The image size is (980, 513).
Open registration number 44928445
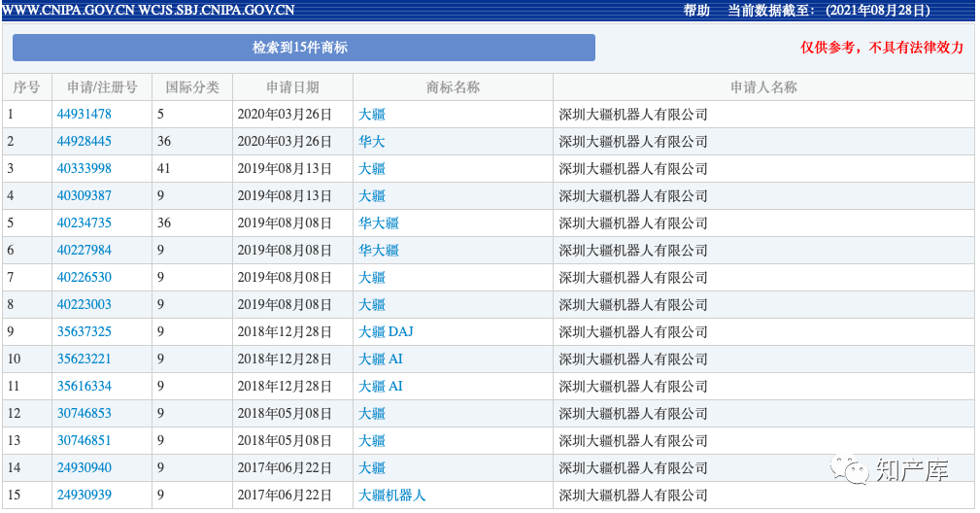pyautogui.click(x=84, y=142)
